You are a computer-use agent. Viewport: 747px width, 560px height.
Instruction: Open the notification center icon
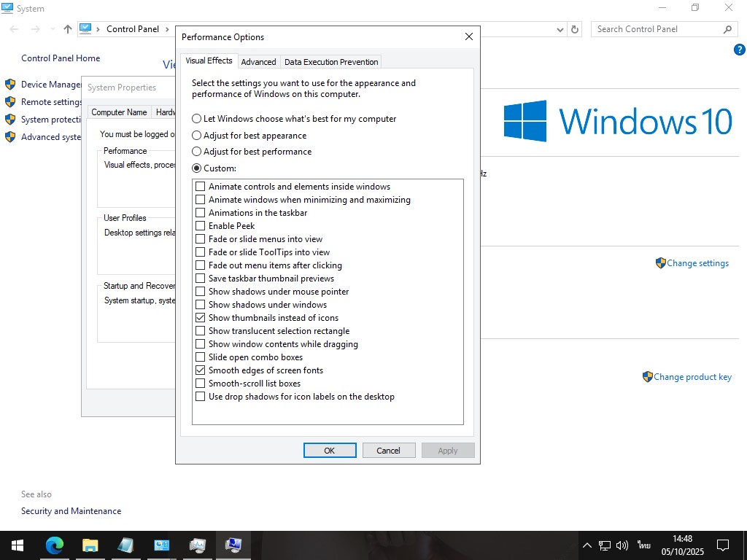point(723,545)
